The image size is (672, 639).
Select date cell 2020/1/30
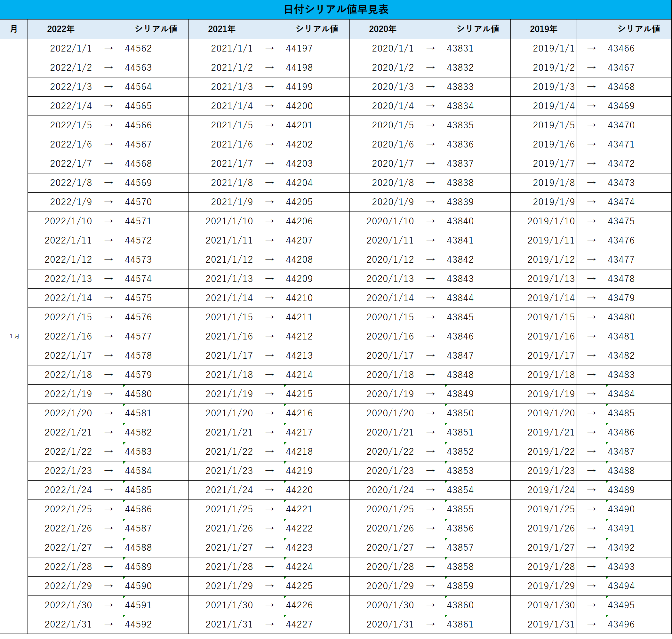[x=382, y=605]
